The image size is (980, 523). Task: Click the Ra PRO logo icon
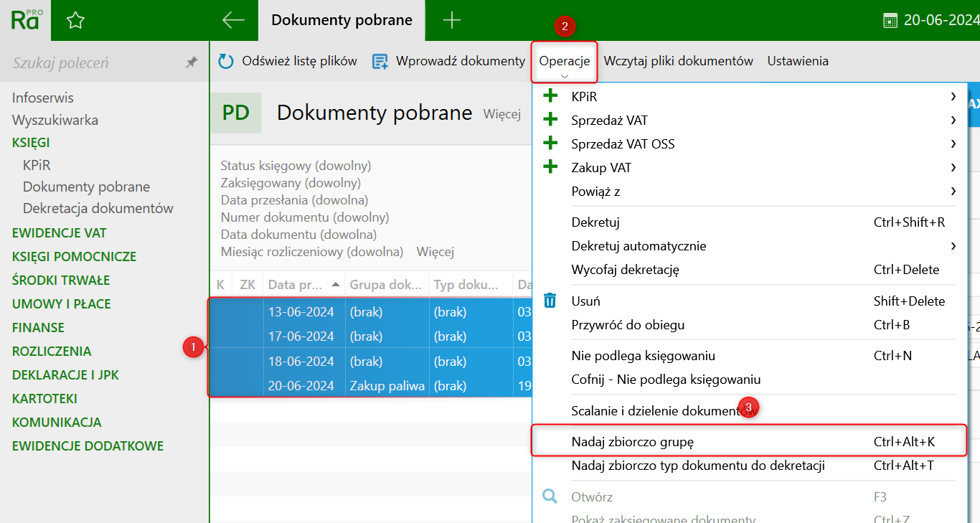click(25, 20)
